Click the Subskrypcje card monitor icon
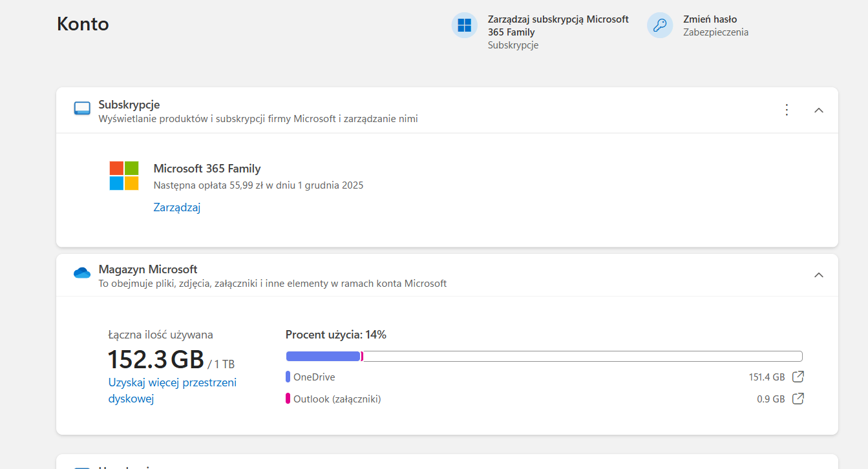The height and width of the screenshot is (469, 868). pos(82,109)
